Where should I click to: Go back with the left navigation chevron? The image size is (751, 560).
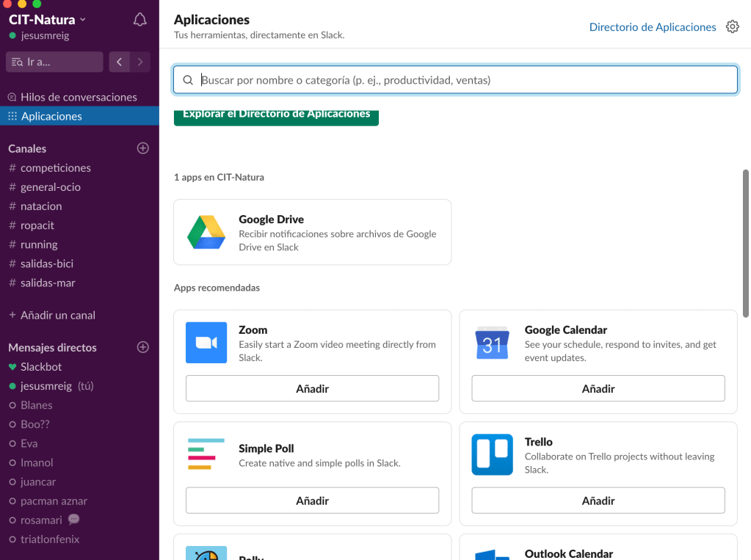(119, 62)
